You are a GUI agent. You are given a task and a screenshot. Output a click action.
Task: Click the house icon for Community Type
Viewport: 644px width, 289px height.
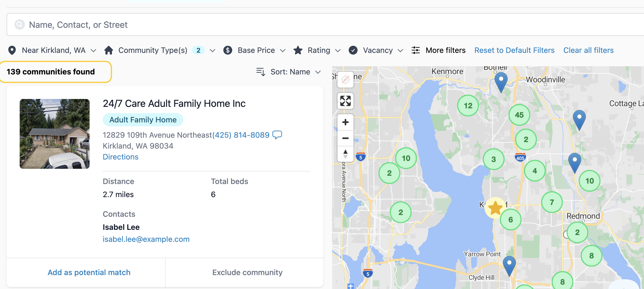coord(109,50)
